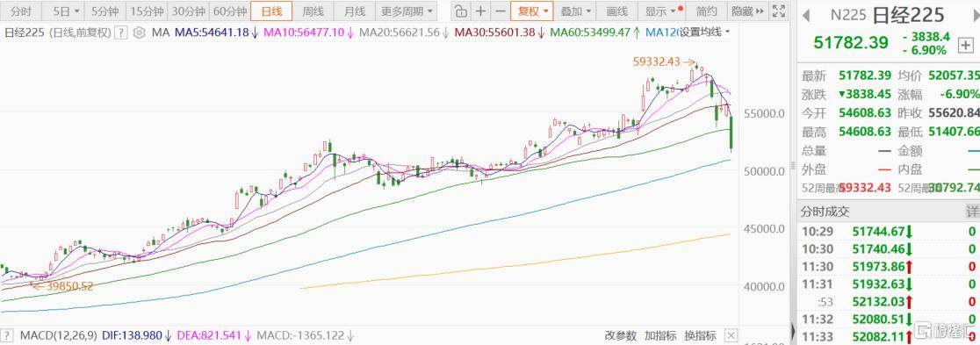Click the 今开 value 54608.63
The width and height of the screenshot is (980, 345).
pos(865,113)
